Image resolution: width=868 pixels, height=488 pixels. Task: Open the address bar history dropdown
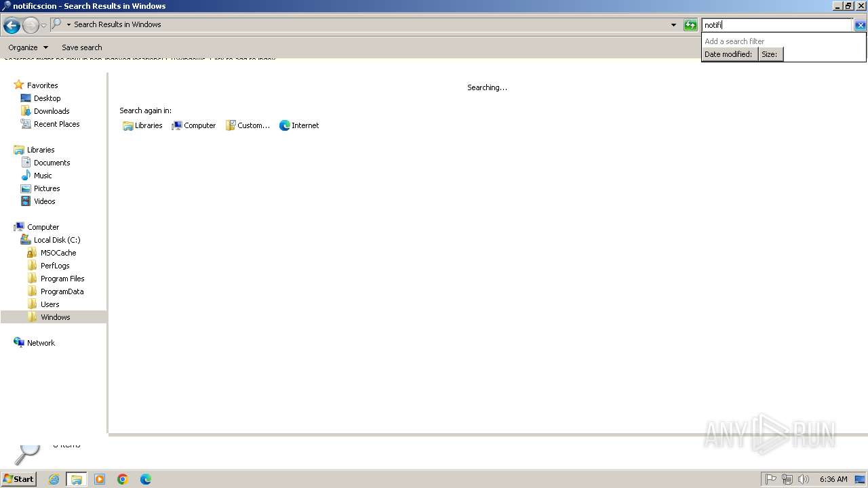[673, 25]
